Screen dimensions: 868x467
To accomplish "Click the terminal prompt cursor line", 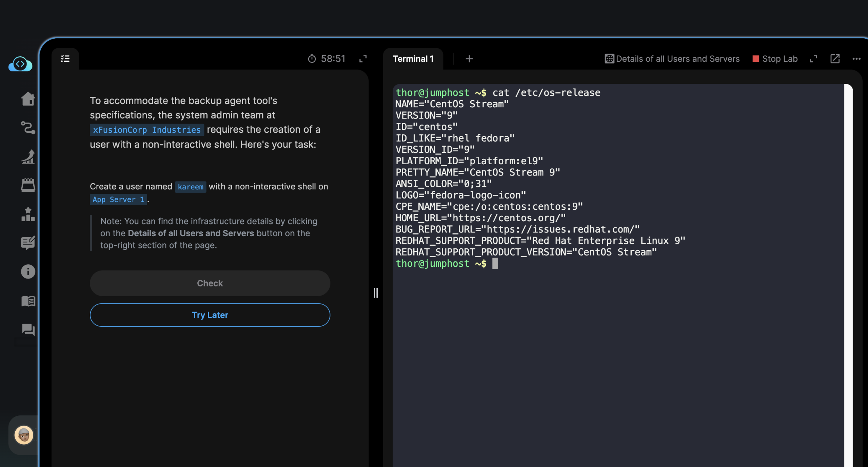I will 447,263.
